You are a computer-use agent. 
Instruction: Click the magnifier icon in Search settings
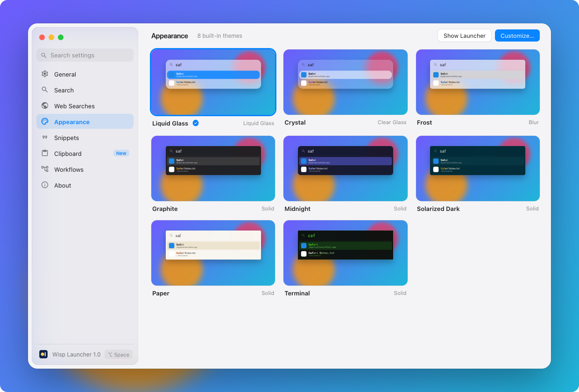point(44,55)
